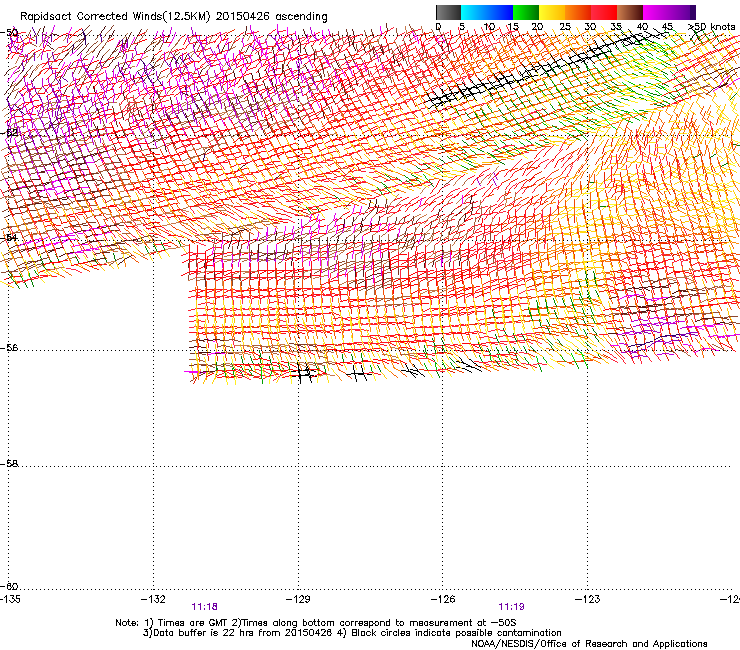Click the -54 latitude axis label
The width and height of the screenshot is (740, 650).
point(9,237)
